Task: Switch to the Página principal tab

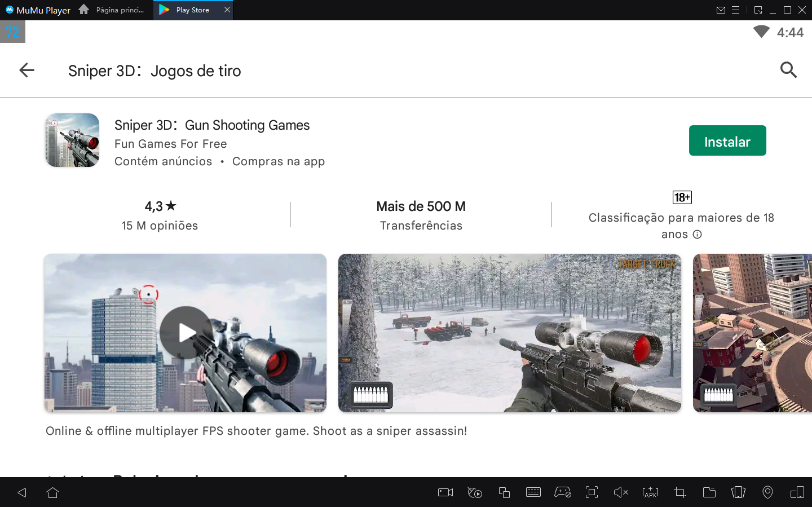Action: [113, 10]
